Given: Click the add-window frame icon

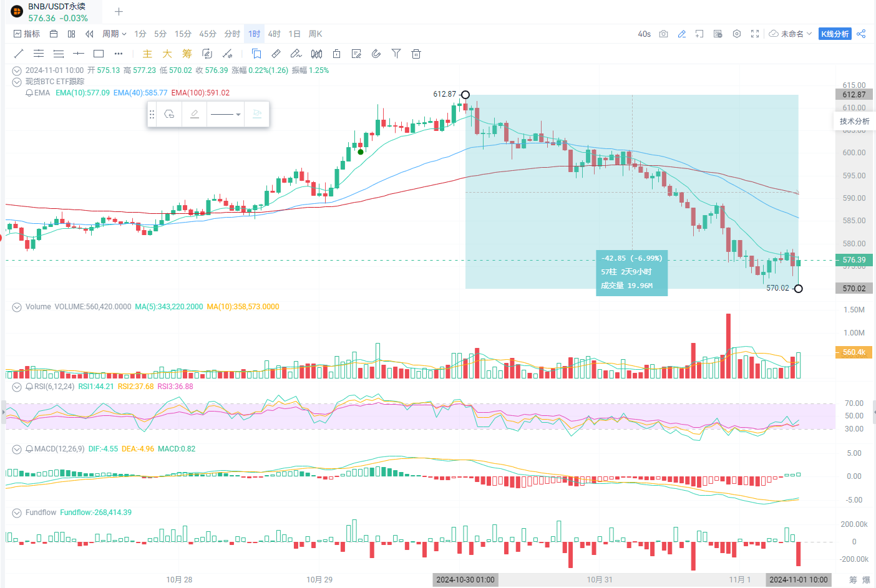Looking at the screenshot, I should tap(699, 34).
